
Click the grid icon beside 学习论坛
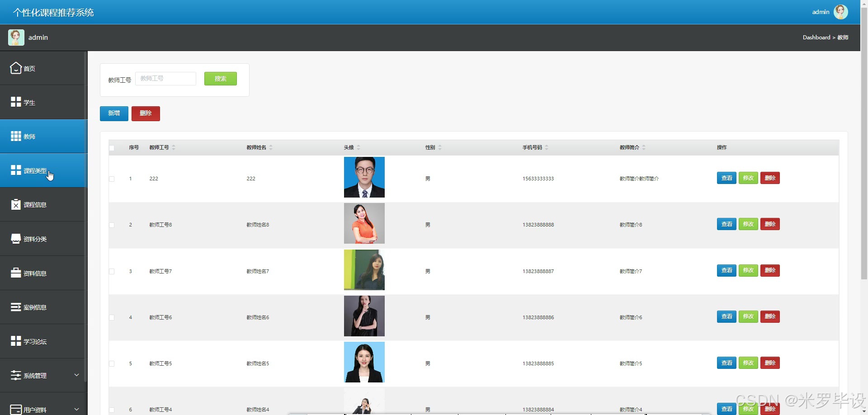point(16,341)
